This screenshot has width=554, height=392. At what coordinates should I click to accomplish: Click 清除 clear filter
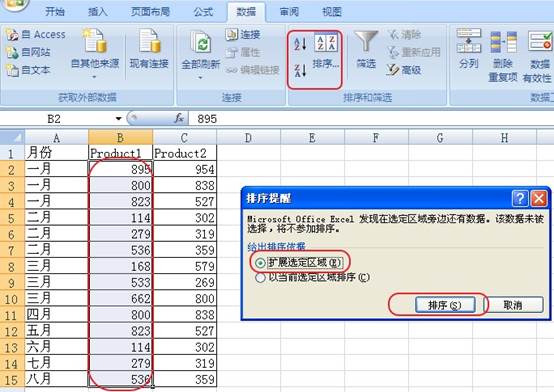(404, 34)
